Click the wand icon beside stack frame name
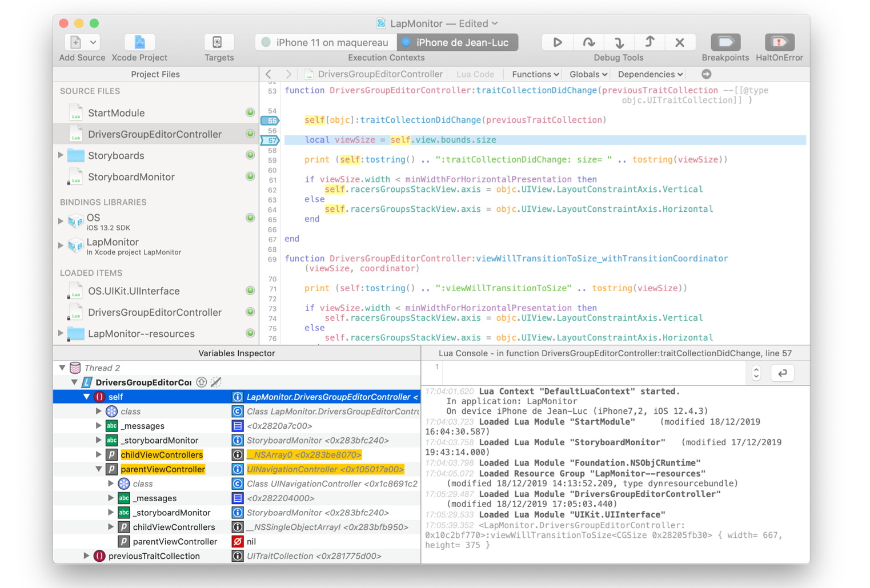 point(216,382)
